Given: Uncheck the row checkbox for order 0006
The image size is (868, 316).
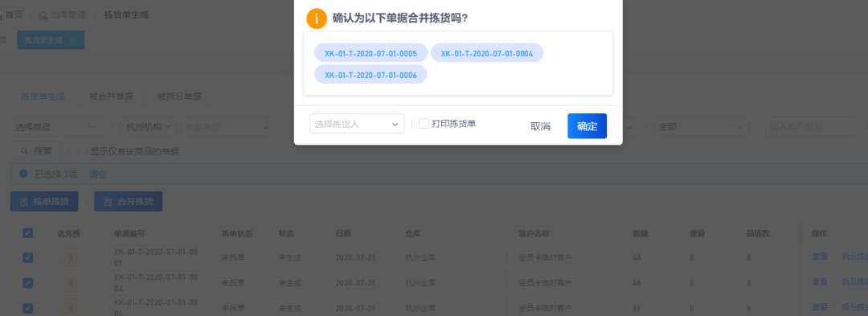Looking at the screenshot, I should tap(27, 308).
